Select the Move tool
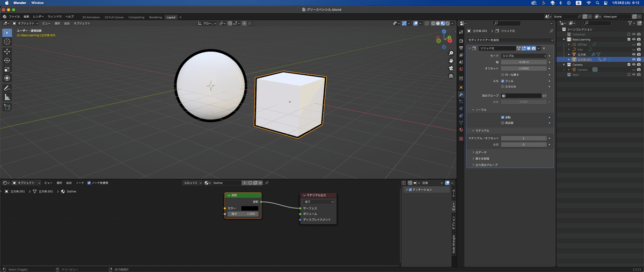This screenshot has height=272, width=644. coord(7,52)
